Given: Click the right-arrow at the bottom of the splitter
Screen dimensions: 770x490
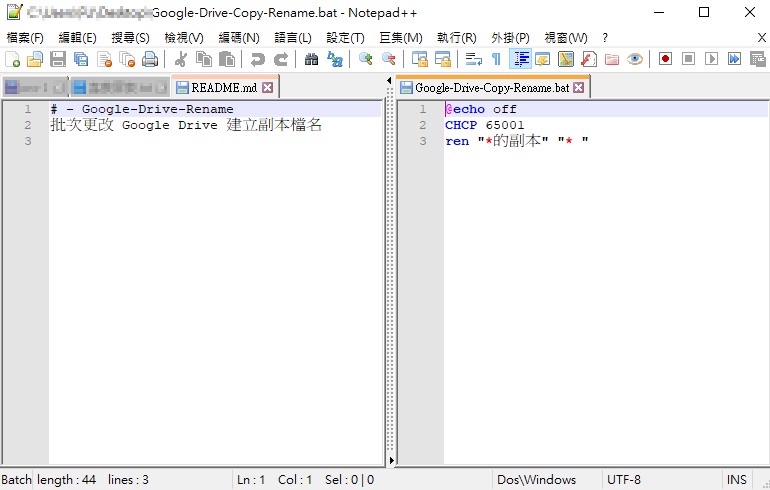Looking at the screenshot, I should (391, 461).
